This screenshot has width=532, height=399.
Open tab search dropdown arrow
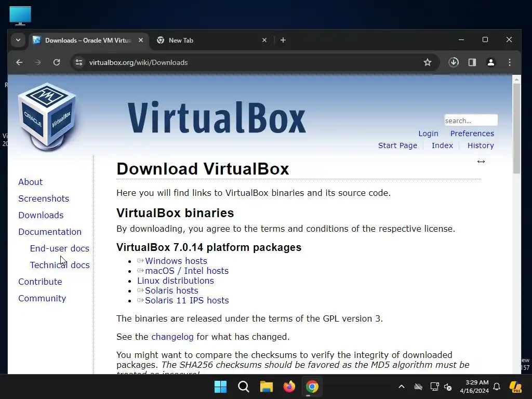point(18,40)
